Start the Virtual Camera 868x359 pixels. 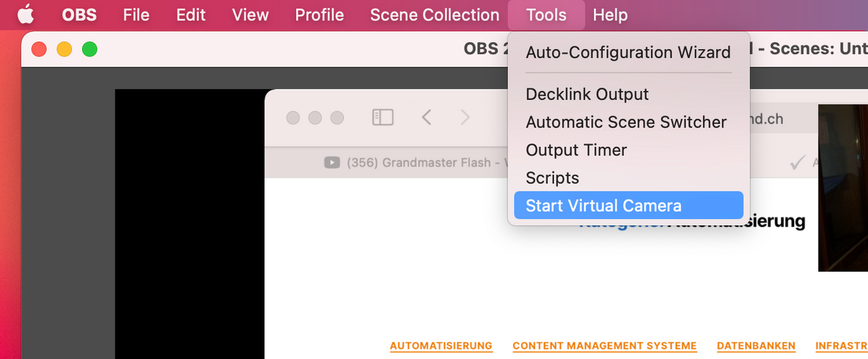(629, 206)
